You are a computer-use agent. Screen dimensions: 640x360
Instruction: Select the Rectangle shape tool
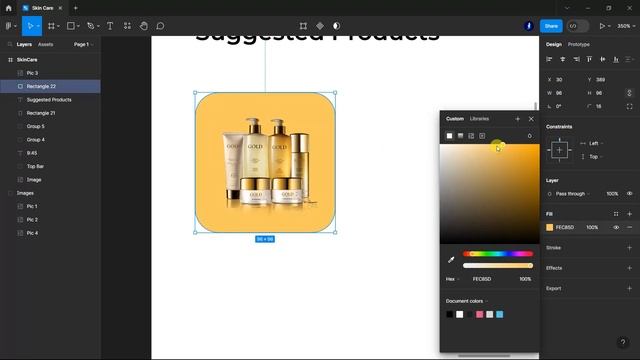71,26
